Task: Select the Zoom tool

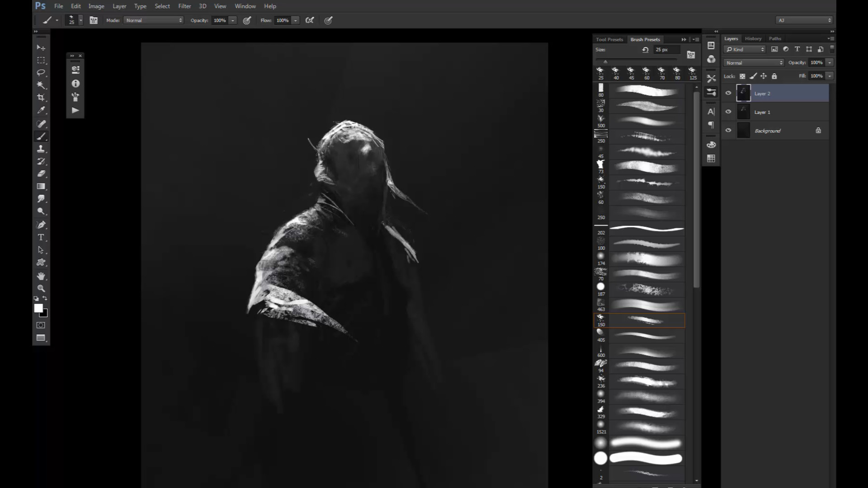Action: pyautogui.click(x=41, y=288)
